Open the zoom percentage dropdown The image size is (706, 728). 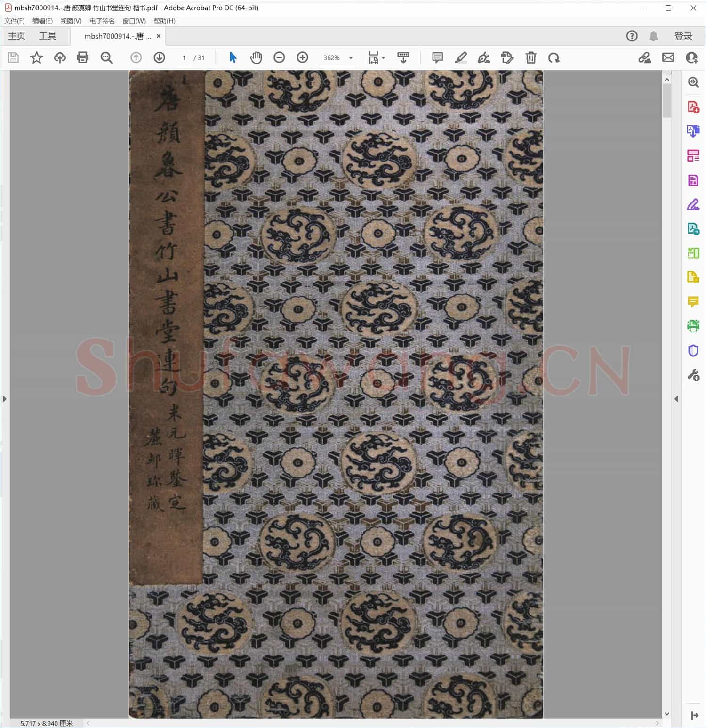351,58
